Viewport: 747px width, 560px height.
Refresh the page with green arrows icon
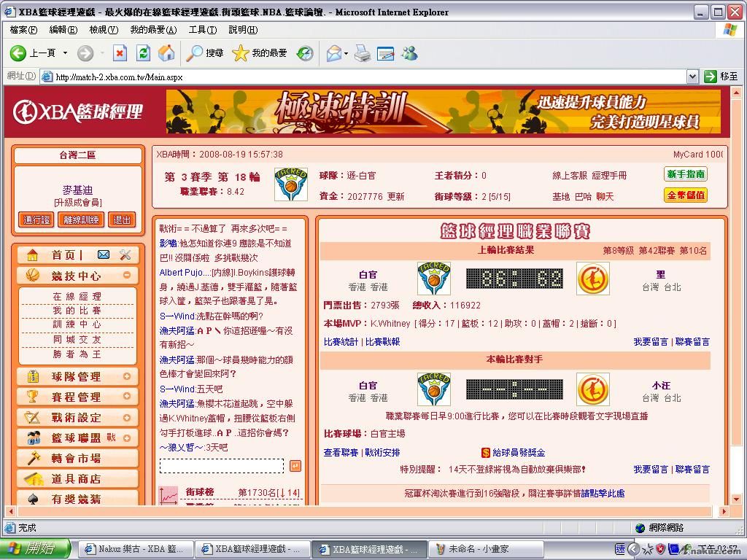[x=143, y=52]
